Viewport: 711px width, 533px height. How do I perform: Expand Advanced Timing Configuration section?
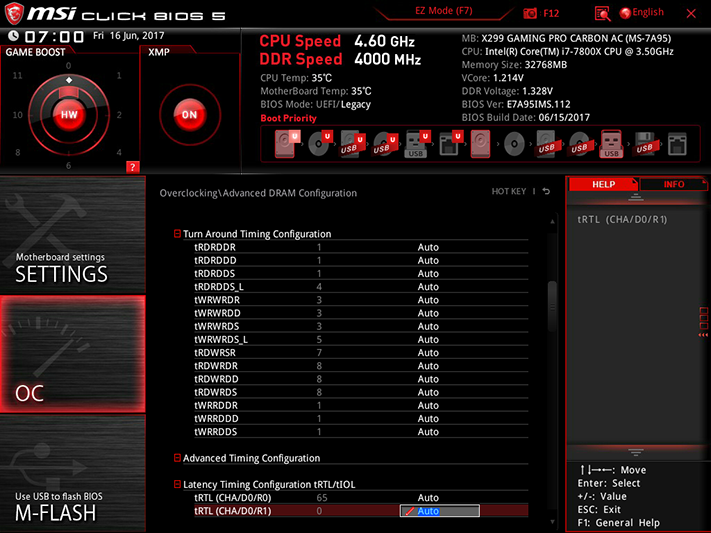click(177, 458)
